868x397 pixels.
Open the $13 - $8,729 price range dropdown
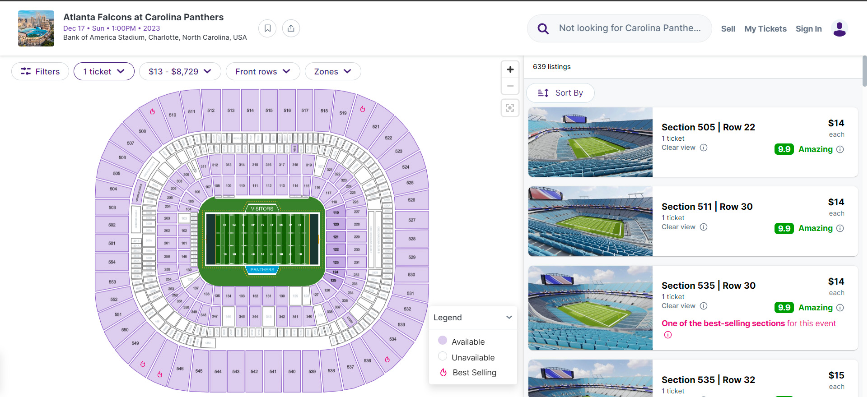click(x=180, y=71)
